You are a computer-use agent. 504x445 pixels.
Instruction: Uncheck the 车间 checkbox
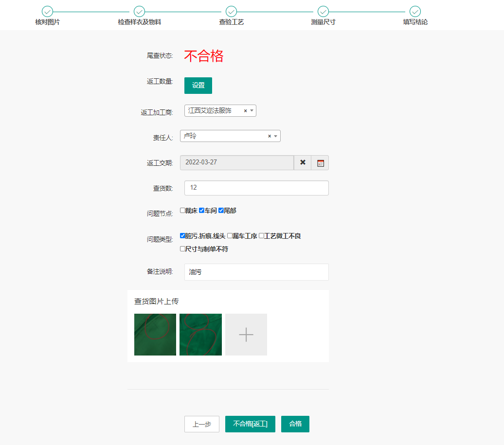[x=202, y=210]
